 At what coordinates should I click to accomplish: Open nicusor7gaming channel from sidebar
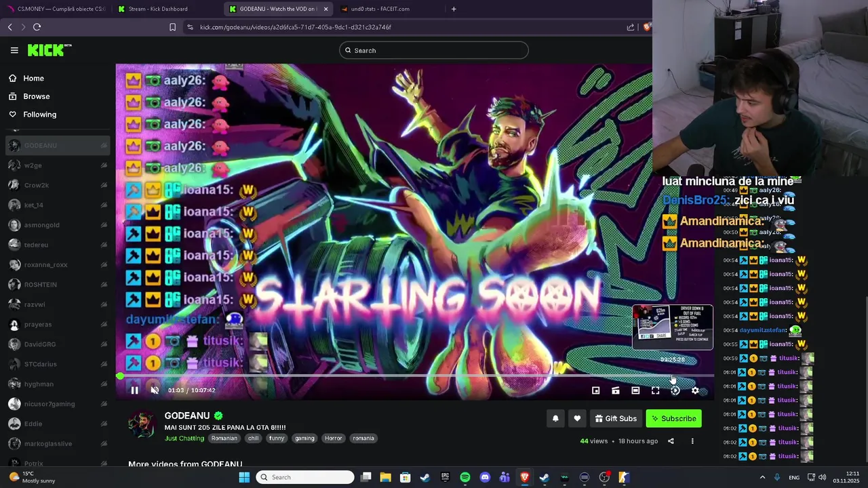58,404
